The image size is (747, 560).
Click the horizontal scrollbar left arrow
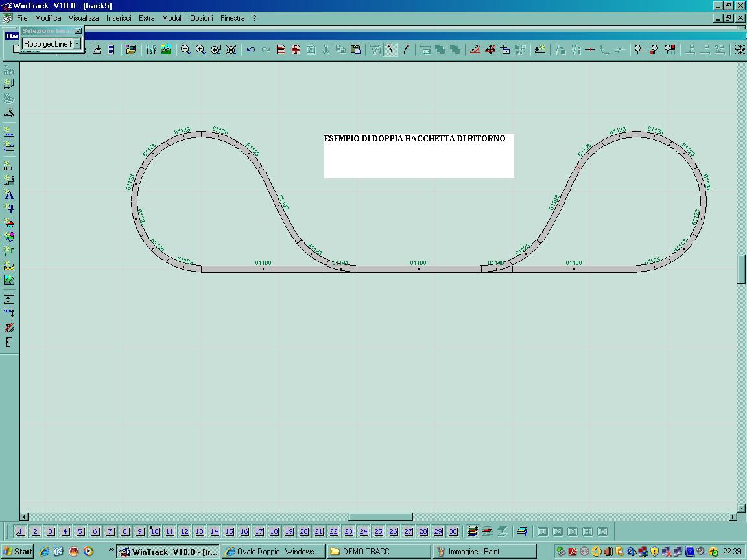click(x=24, y=517)
